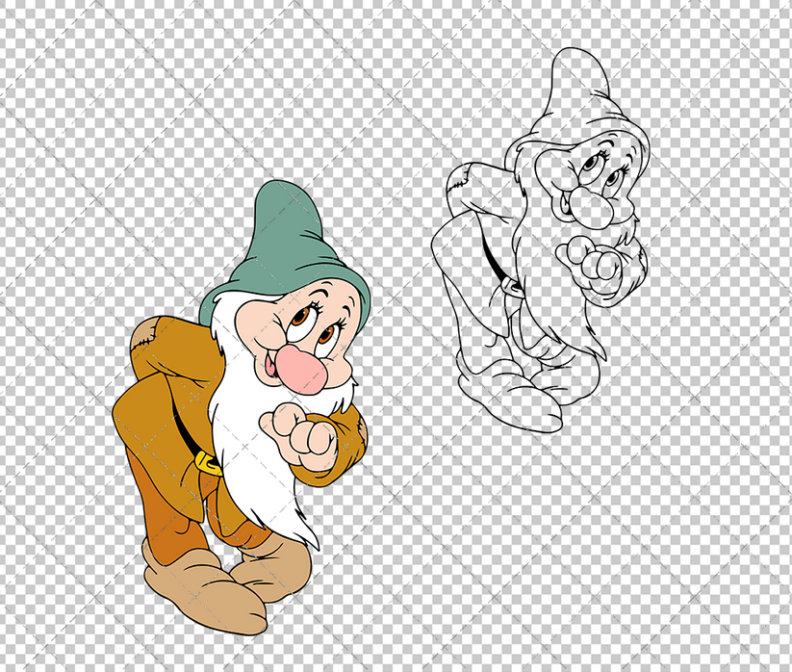Viewport: 792px width, 672px height.
Task: Click the dwarf's raised hand
Action: (x=298, y=438)
